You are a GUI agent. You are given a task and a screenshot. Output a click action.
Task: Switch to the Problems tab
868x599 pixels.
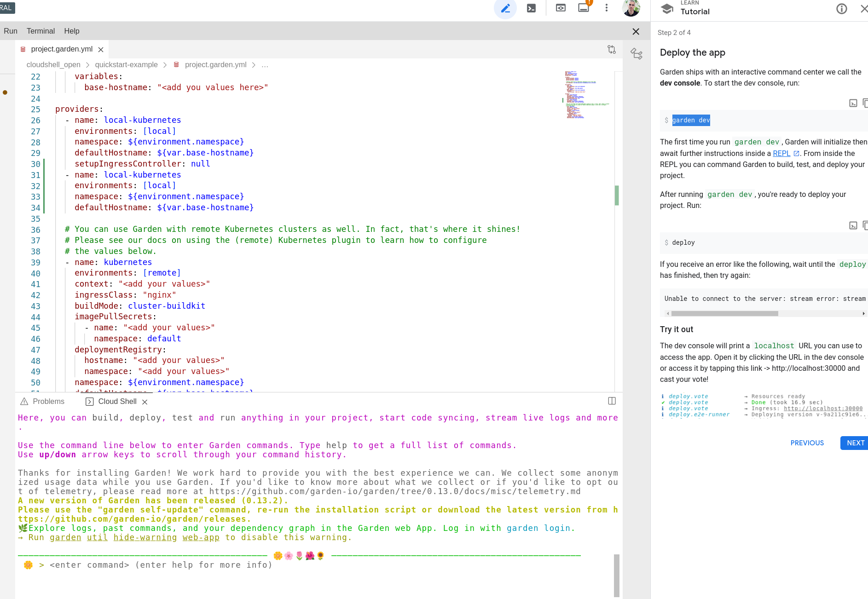pyautogui.click(x=48, y=401)
